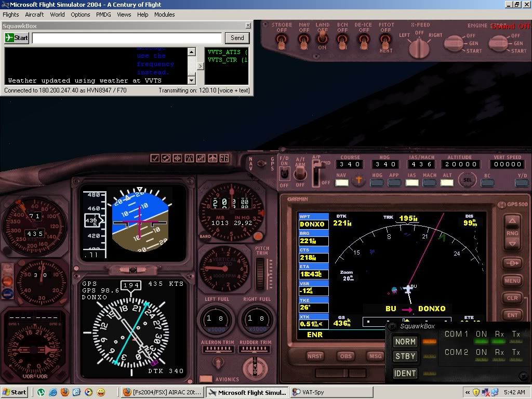Launch Windows Media Player from quick launch
Viewport: 532px width, 399px height.
coord(88,392)
